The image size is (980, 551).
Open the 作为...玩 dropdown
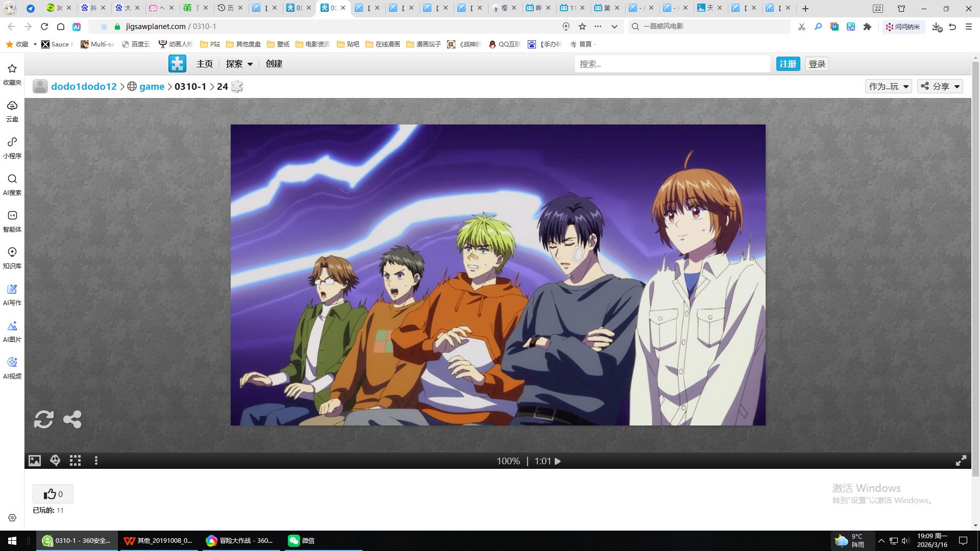coord(888,86)
